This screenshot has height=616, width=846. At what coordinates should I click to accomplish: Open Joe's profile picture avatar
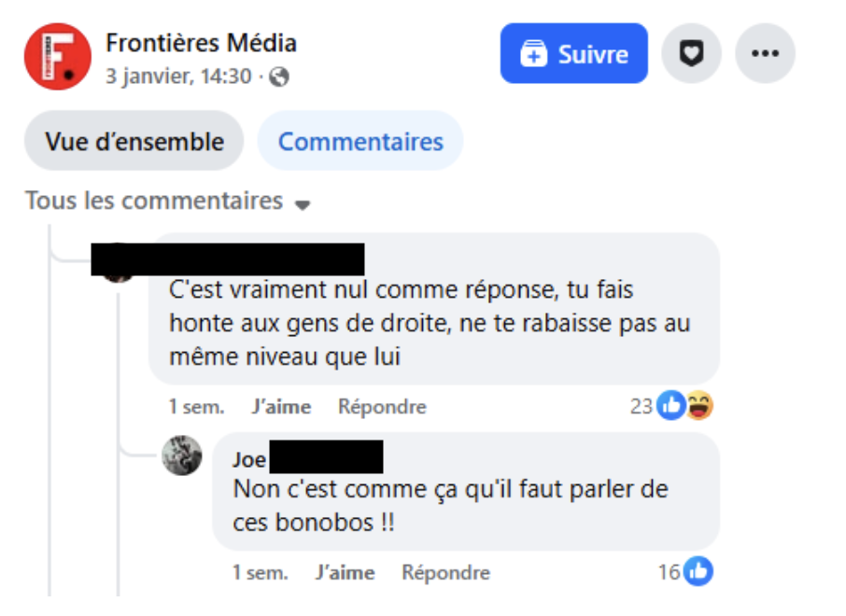182,455
